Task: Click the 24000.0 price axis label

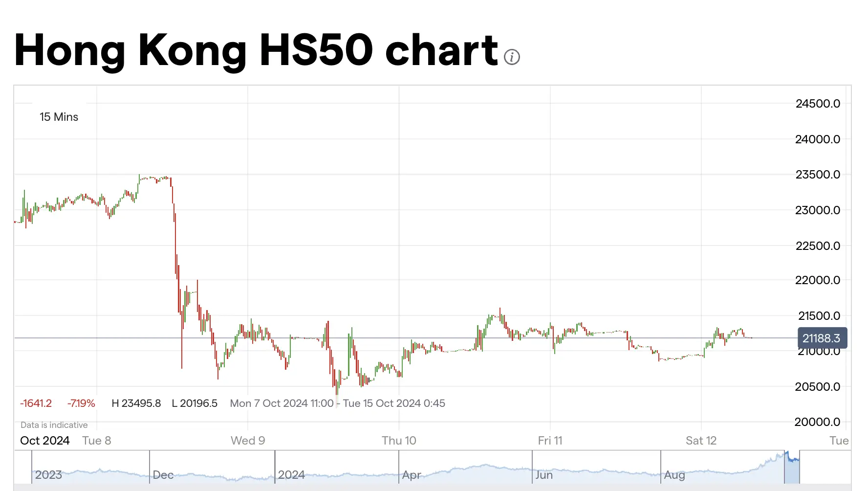Action: 818,139
